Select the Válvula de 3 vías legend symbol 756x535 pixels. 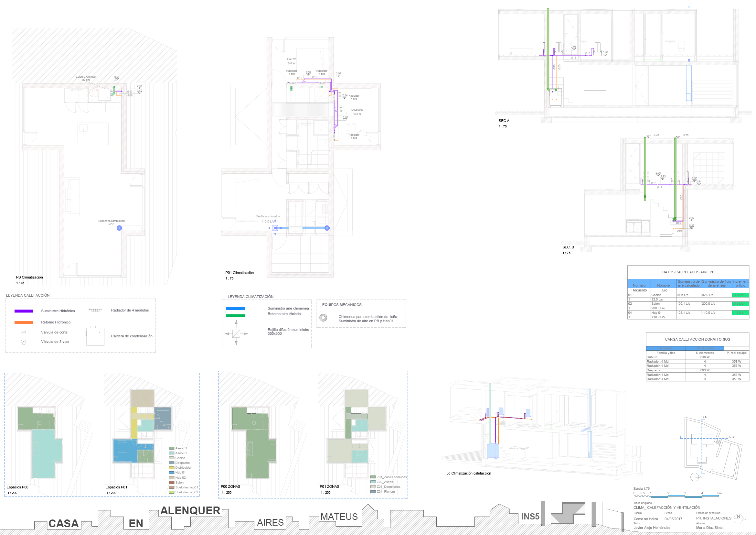23,342
